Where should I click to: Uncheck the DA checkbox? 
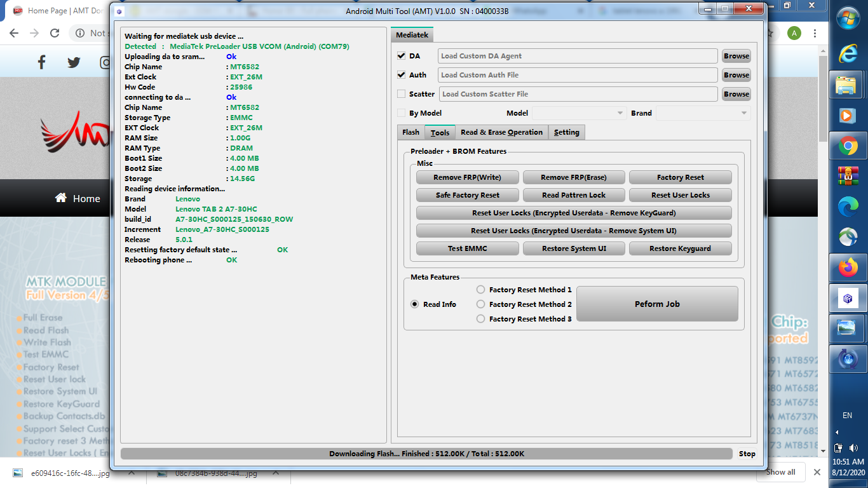pyautogui.click(x=401, y=56)
